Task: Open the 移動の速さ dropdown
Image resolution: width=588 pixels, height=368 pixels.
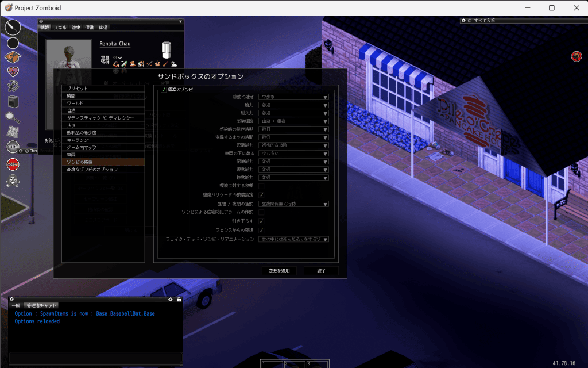Action: click(293, 97)
